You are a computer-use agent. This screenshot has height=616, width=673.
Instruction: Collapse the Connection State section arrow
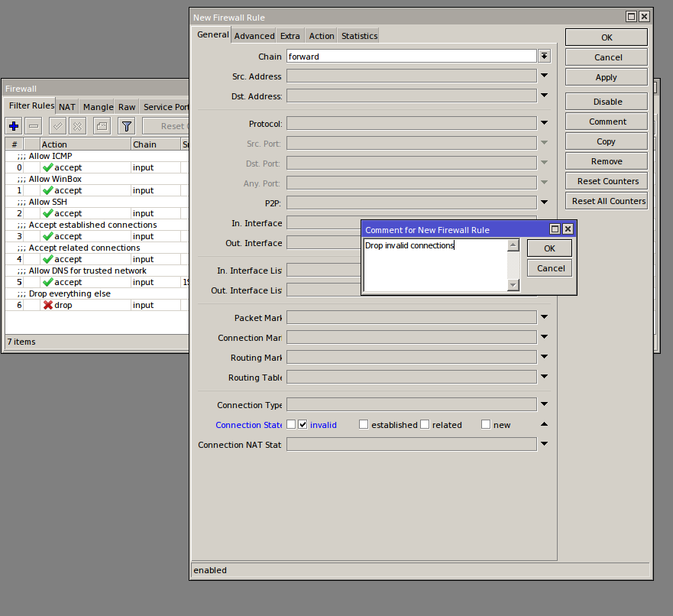[544, 424]
